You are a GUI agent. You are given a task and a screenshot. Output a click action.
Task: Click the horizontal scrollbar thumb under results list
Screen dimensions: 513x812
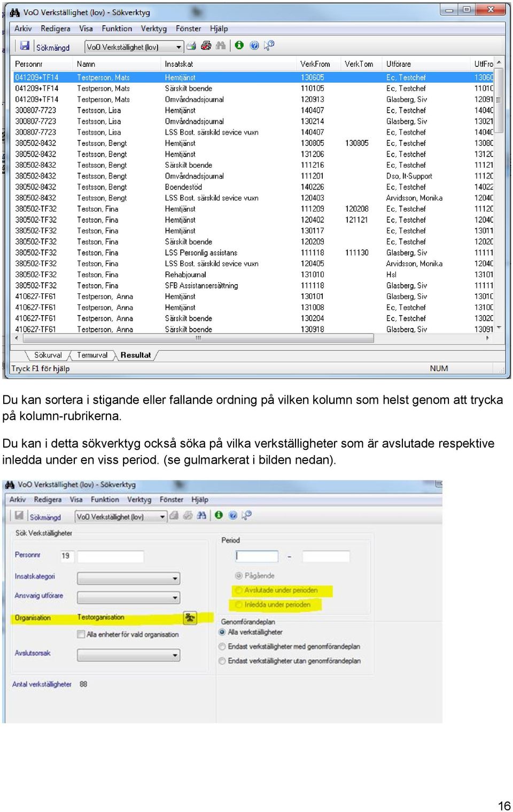pyautogui.click(x=198, y=338)
